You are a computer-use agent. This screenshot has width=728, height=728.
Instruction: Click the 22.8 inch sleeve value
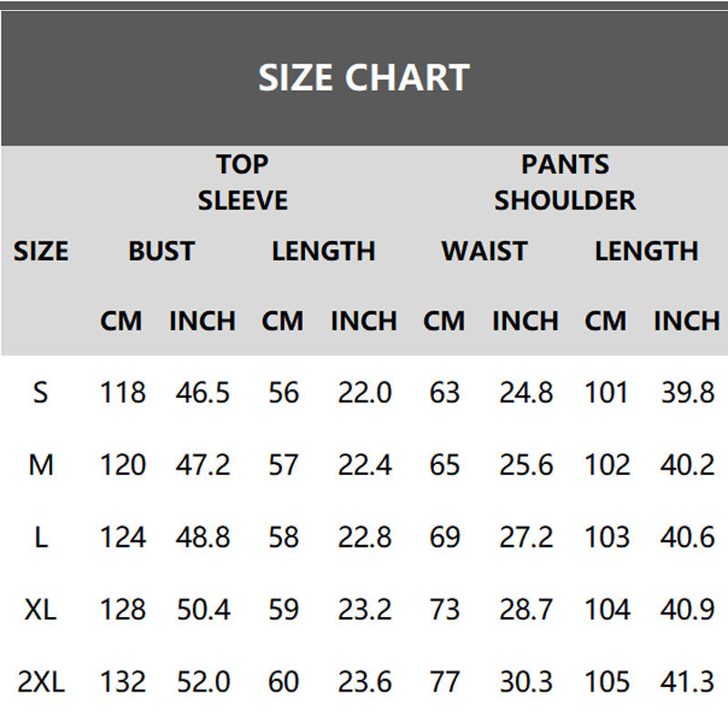click(364, 537)
